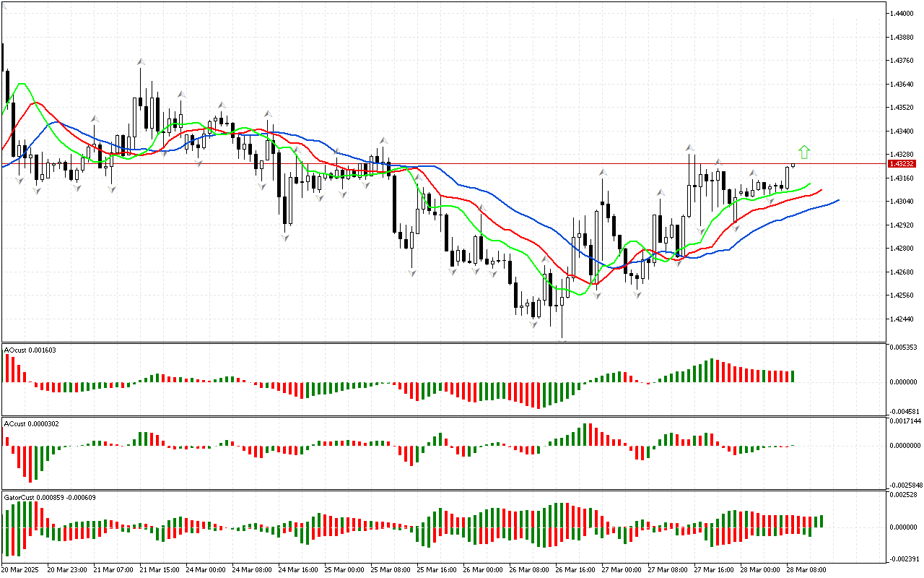Select the 1.43760 price scale label
The width and height of the screenshot is (924, 578).
pos(902,61)
